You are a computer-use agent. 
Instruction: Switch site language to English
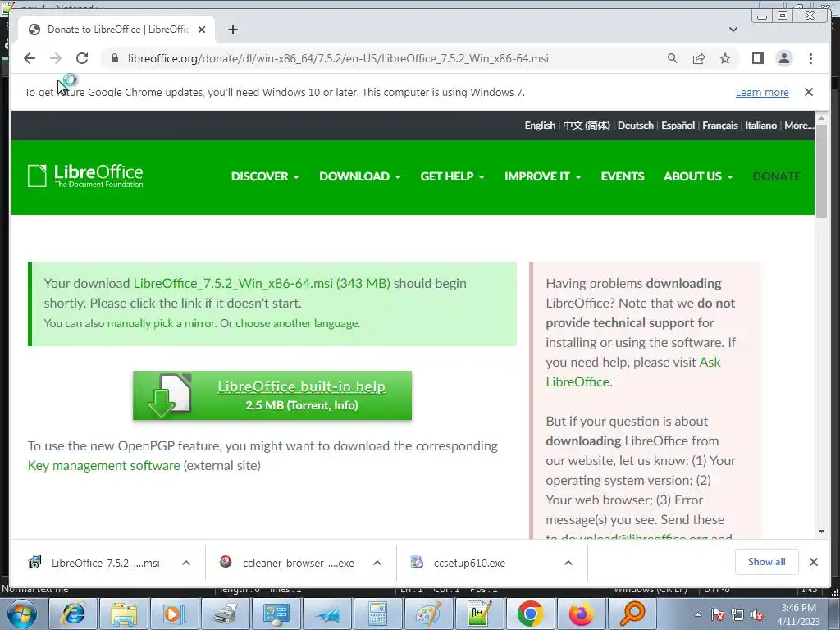[x=540, y=126]
